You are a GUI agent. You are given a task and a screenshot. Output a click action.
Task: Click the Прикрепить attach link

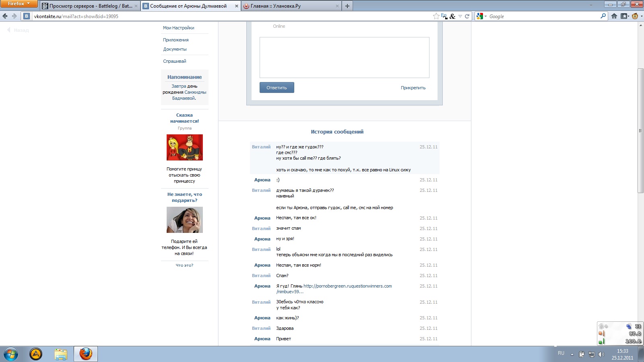[413, 88]
